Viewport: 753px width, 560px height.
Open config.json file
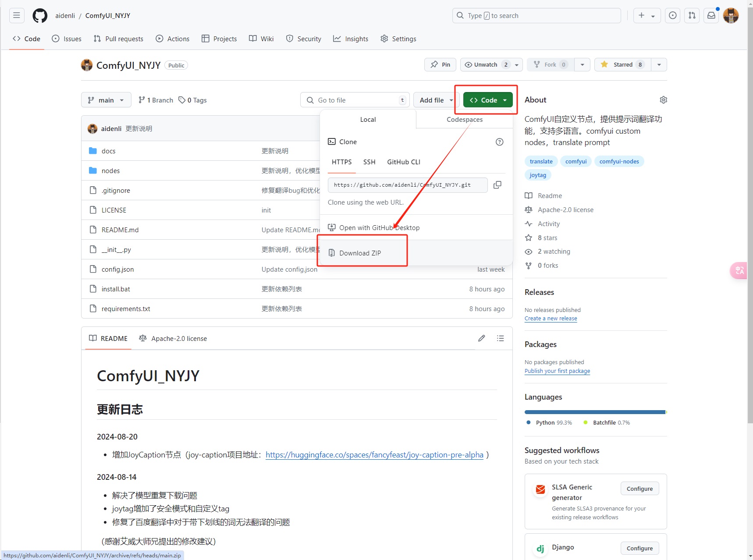117,269
